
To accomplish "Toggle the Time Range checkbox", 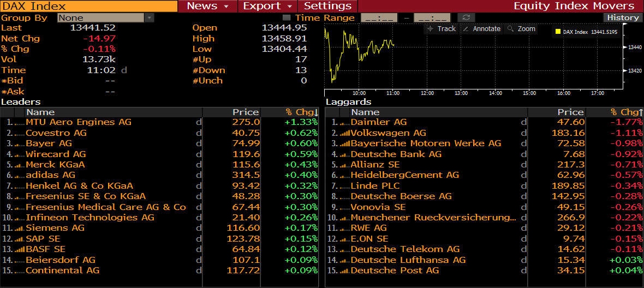I will coord(287,17).
